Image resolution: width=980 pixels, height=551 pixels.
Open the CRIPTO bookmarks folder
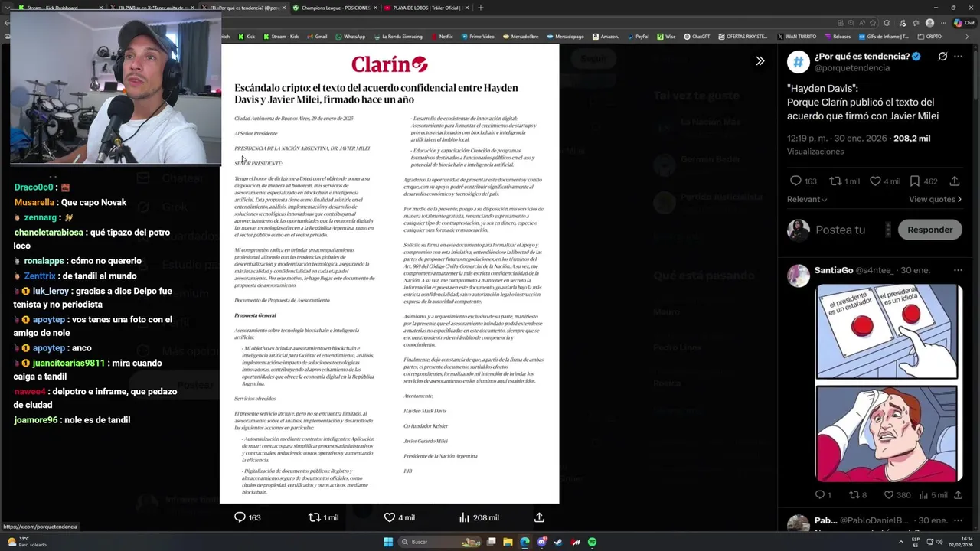pos(929,36)
